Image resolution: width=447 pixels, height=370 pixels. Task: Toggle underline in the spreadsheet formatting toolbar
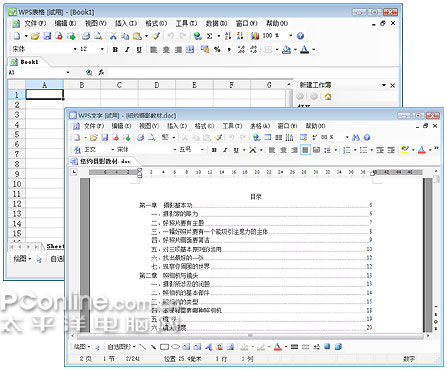click(139, 50)
